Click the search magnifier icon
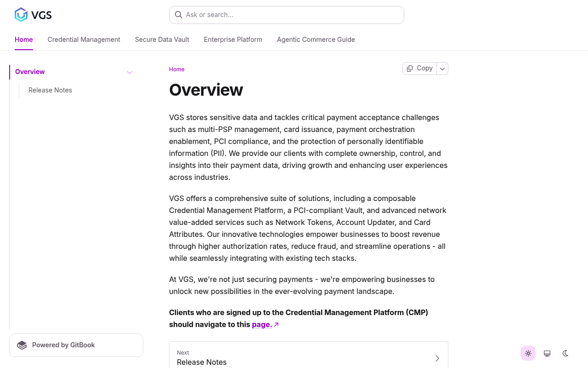The width and height of the screenshot is (588, 368). tap(179, 15)
